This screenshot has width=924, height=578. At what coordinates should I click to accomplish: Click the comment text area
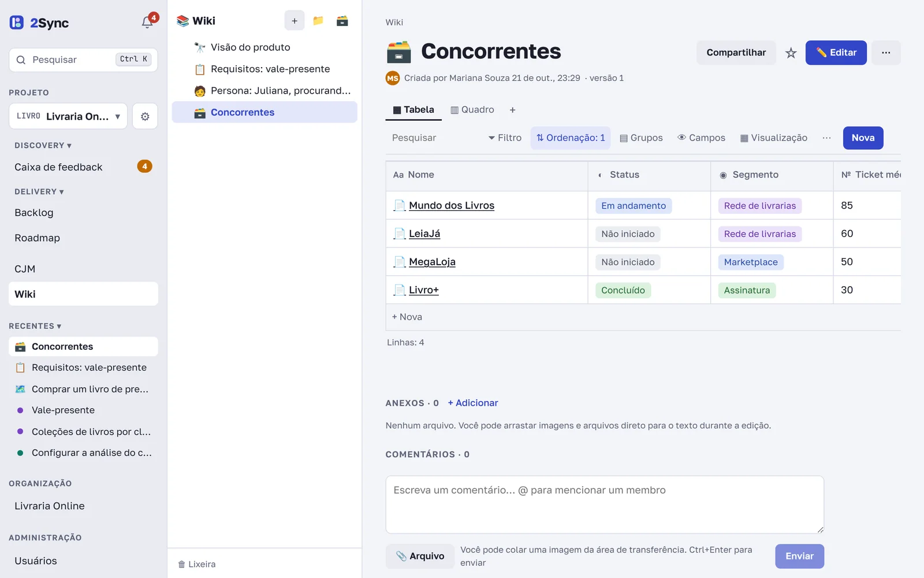605,505
